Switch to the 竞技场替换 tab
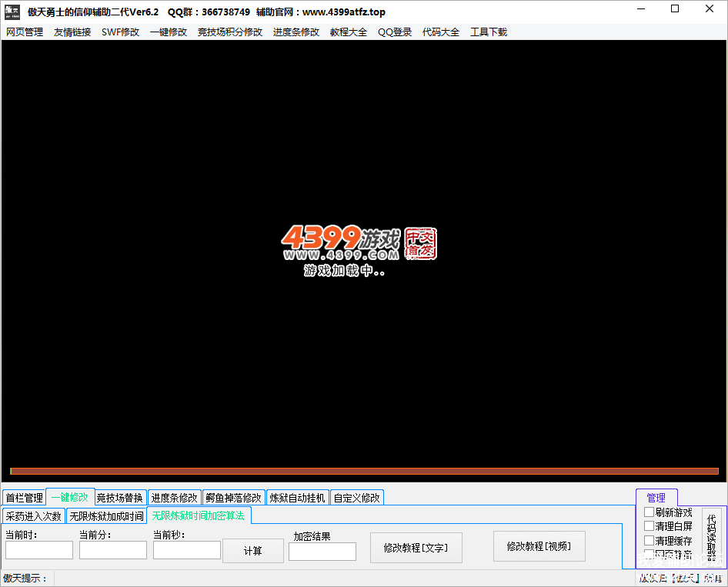 [120, 498]
